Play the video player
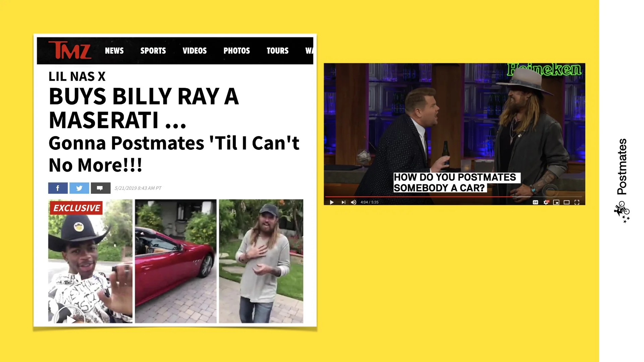Image resolution: width=644 pixels, height=362 pixels. click(332, 202)
